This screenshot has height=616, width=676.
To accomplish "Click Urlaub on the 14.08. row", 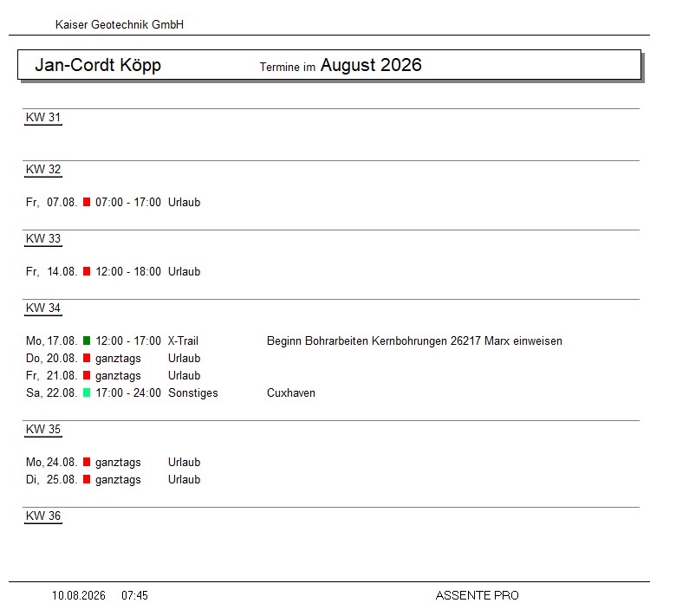I will [x=184, y=271].
